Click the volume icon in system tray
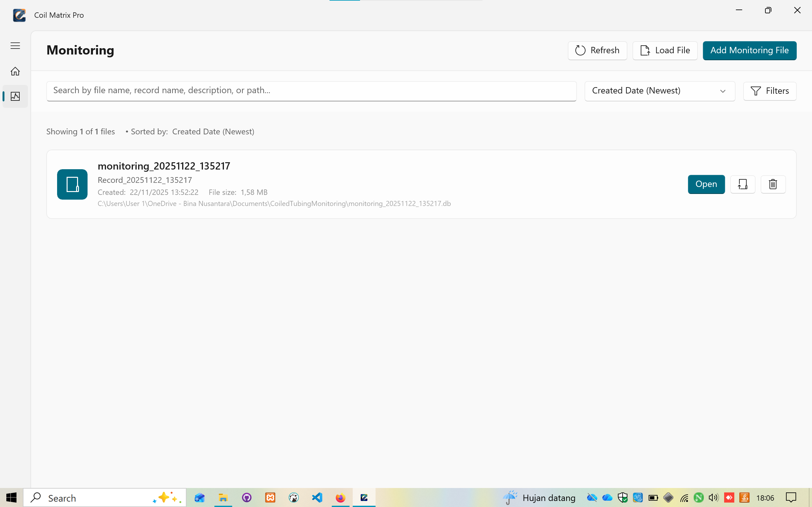812x507 pixels. pos(713,497)
